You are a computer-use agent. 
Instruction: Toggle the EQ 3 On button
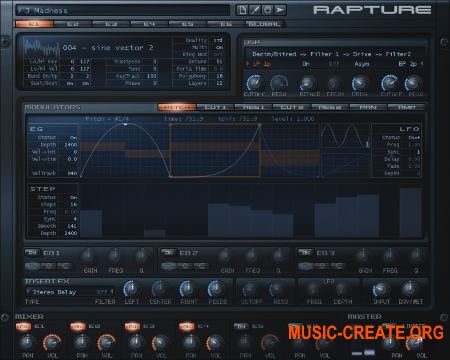(x=305, y=253)
